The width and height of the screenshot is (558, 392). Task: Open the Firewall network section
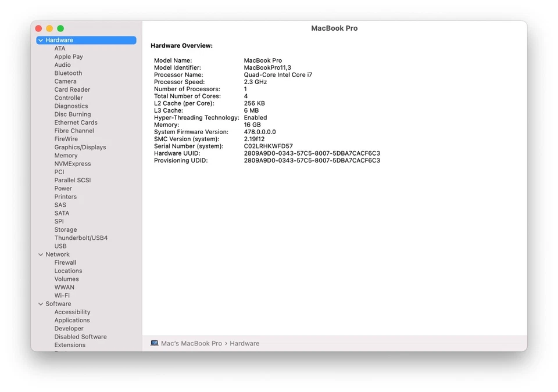pos(65,262)
